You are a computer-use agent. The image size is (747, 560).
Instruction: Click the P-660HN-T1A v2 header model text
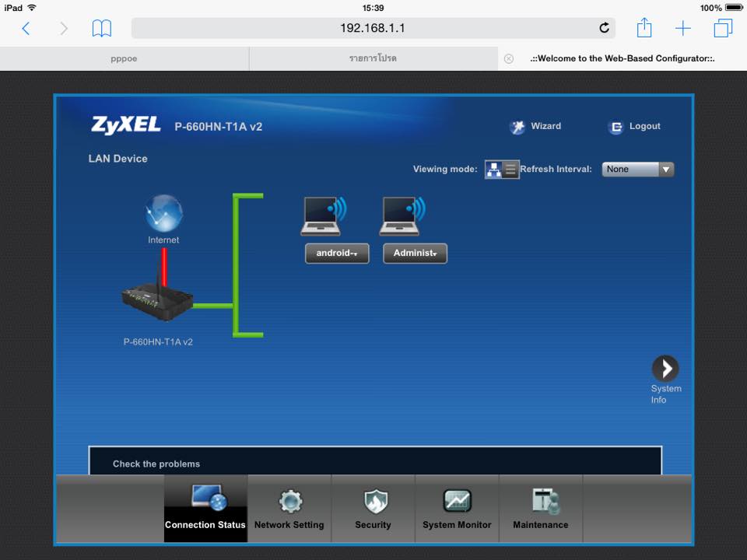218,127
